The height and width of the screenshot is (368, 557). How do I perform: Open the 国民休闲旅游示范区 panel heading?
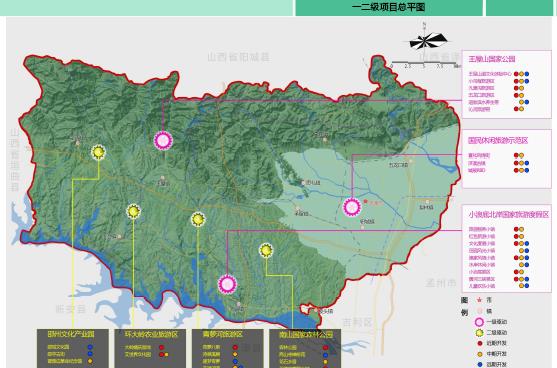(498, 140)
